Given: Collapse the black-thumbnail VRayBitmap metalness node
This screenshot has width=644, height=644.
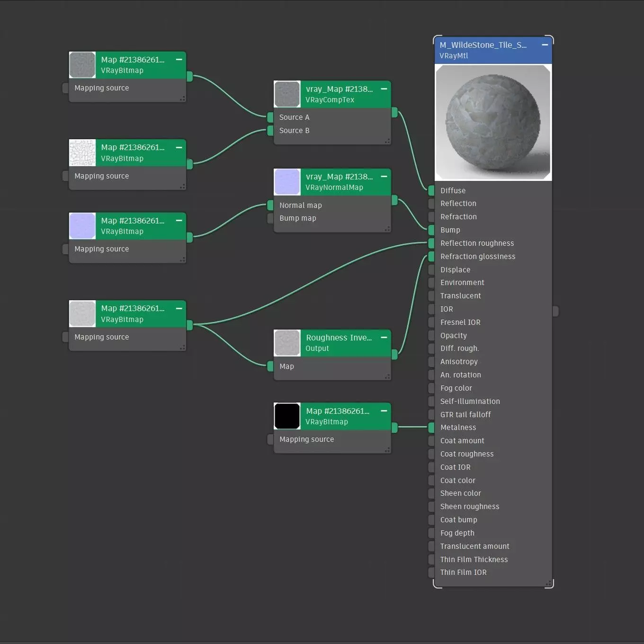Looking at the screenshot, I should 384,411.
